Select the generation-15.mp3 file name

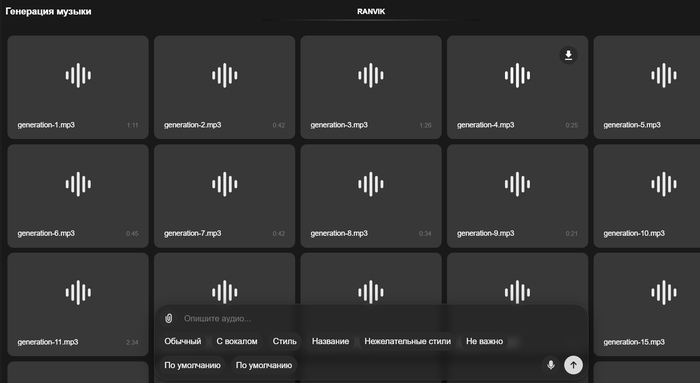click(634, 342)
